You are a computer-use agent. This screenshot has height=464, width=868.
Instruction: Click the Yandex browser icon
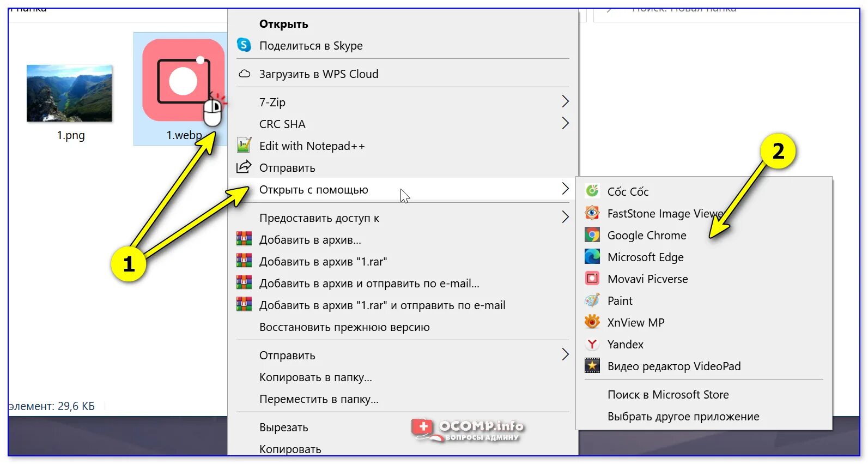592,344
